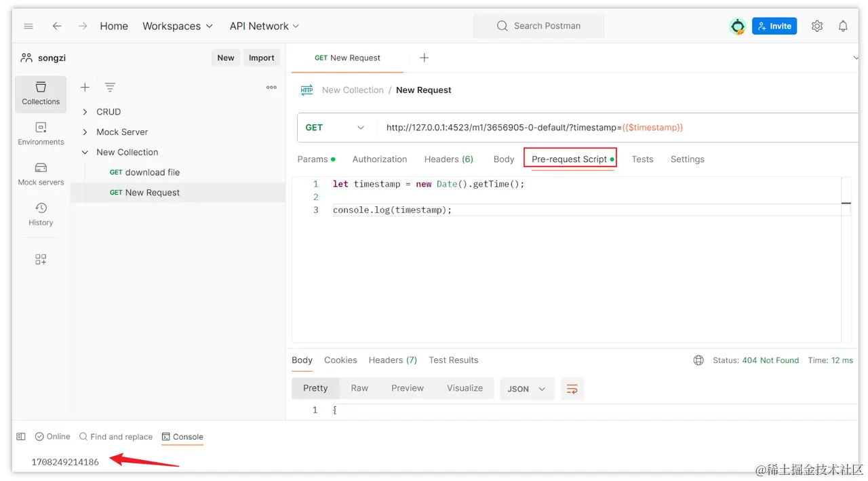Open settings via gear icon
Screen dimensions: 868x481
coord(817,26)
